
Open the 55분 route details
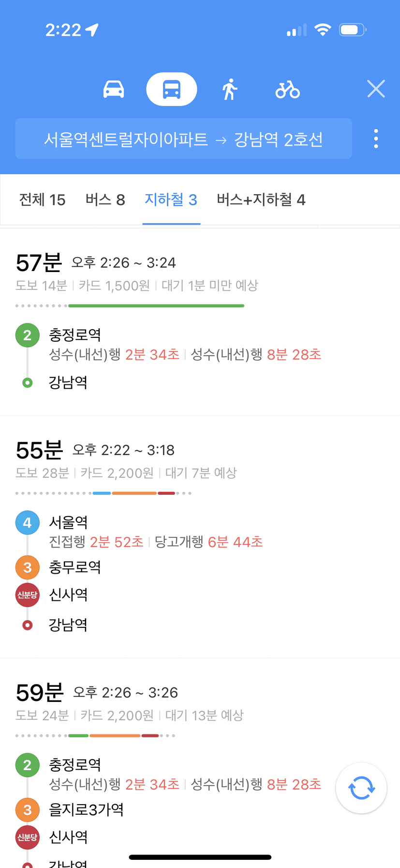(200, 537)
